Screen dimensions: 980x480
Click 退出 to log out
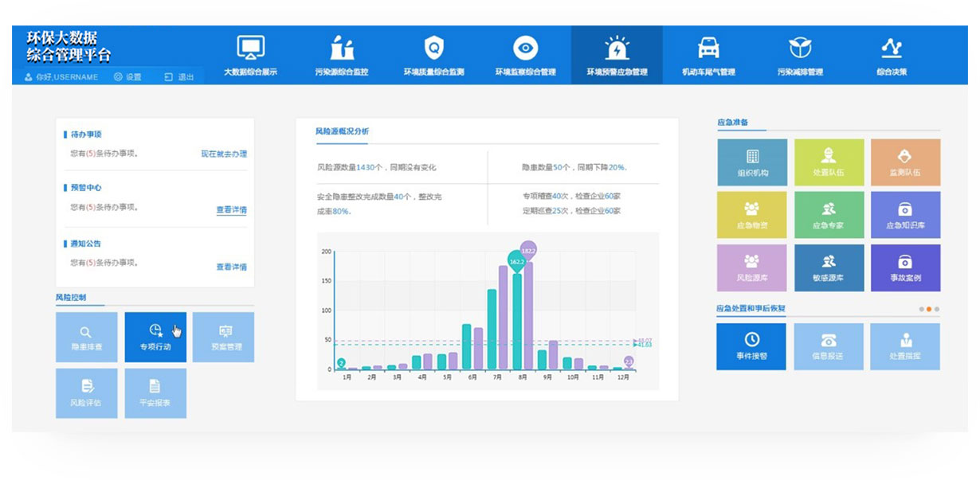179,77
